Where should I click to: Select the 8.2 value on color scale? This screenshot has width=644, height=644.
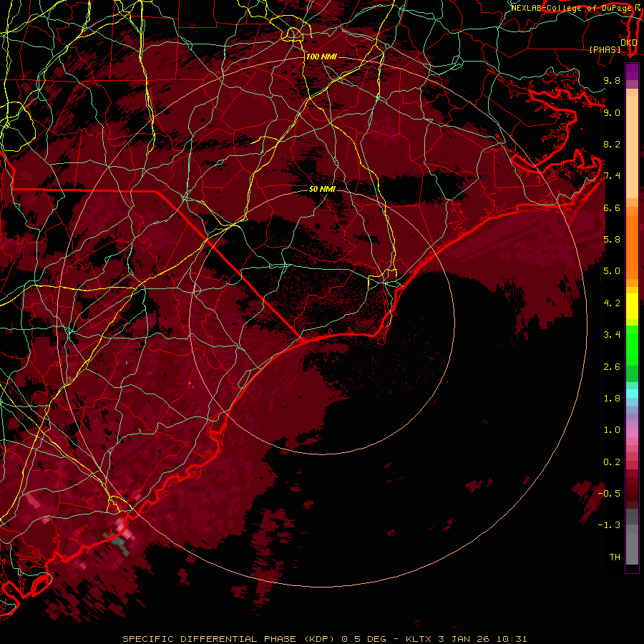coord(612,144)
